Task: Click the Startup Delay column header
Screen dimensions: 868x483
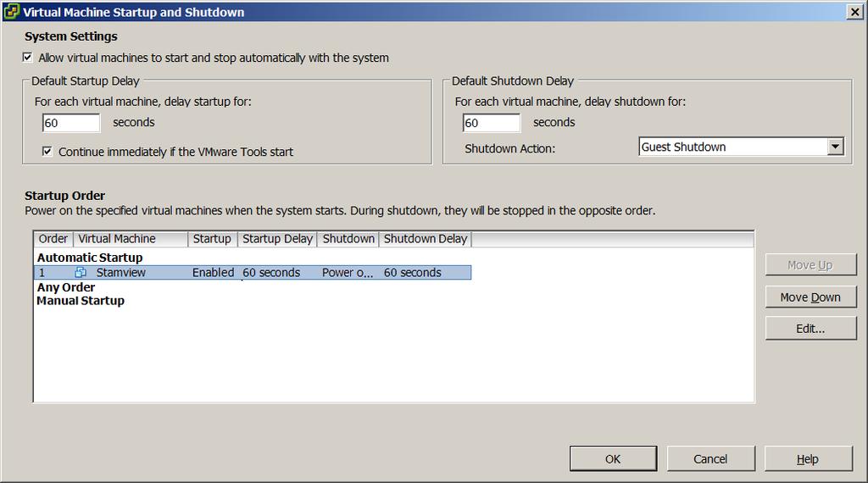Action: point(277,238)
